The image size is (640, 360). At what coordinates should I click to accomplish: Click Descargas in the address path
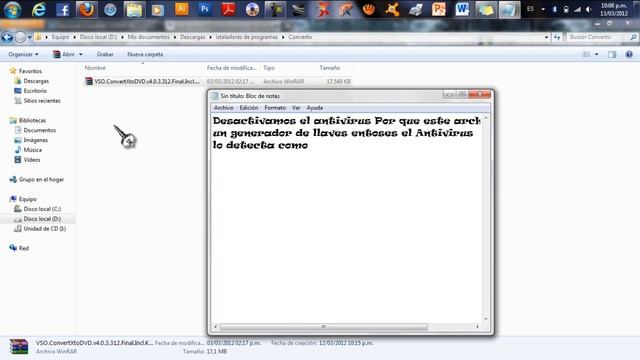193,37
